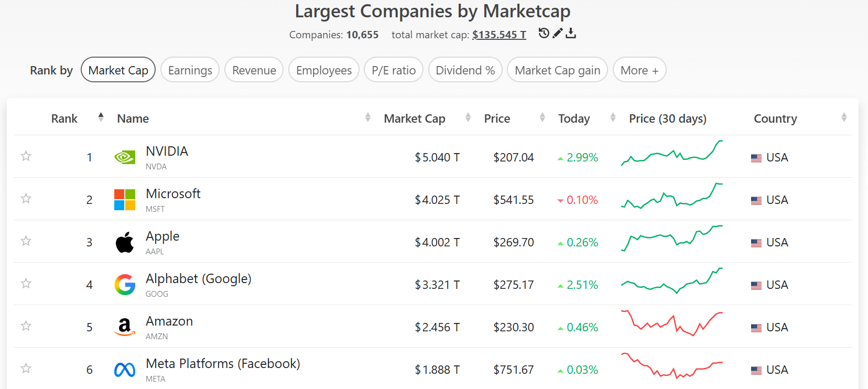Screen dimensions: 868x389
Task: Toggle the favorite star for Amazon
Action: tap(26, 326)
